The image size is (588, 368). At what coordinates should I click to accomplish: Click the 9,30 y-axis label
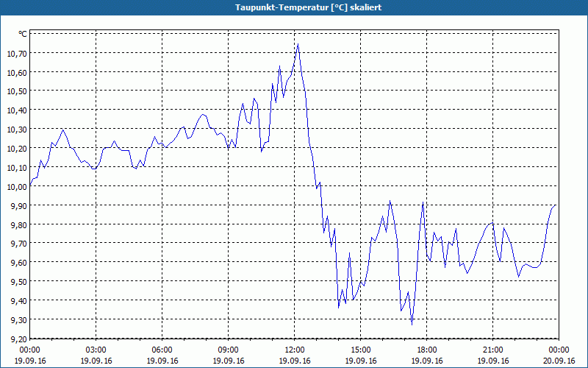coord(19,320)
